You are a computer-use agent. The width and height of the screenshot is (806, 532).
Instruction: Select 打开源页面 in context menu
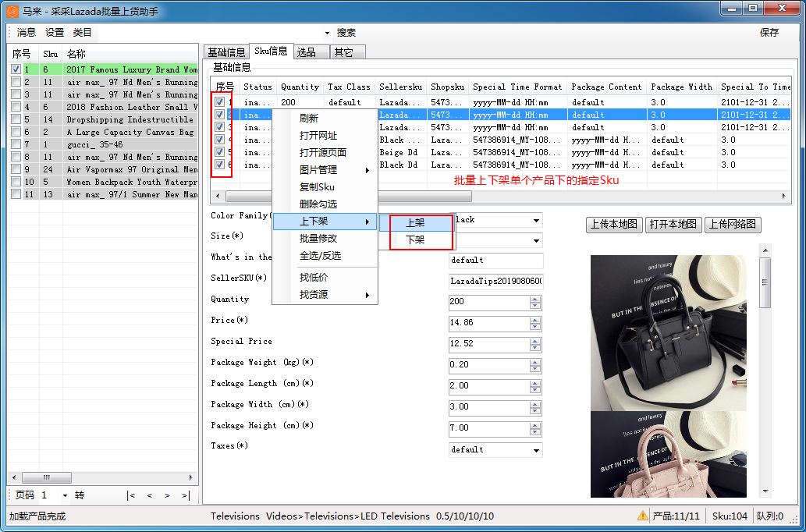tap(325, 153)
